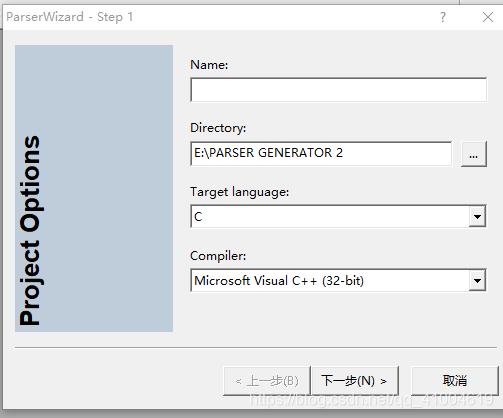Open the directory browse (...) button
This screenshot has width=503, height=418.
coord(474,154)
